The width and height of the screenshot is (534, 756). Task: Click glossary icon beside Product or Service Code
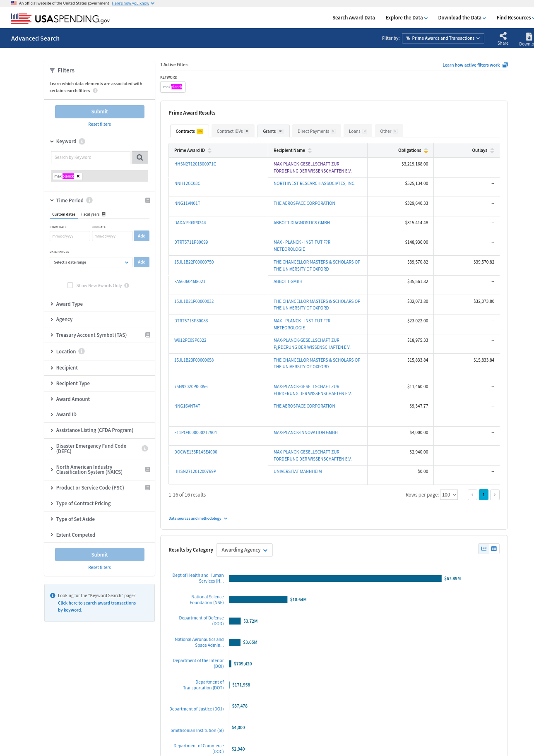pos(147,487)
